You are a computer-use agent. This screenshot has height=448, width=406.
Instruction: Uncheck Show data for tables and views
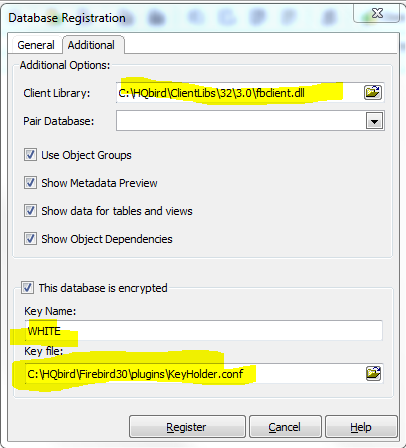[x=30, y=211]
